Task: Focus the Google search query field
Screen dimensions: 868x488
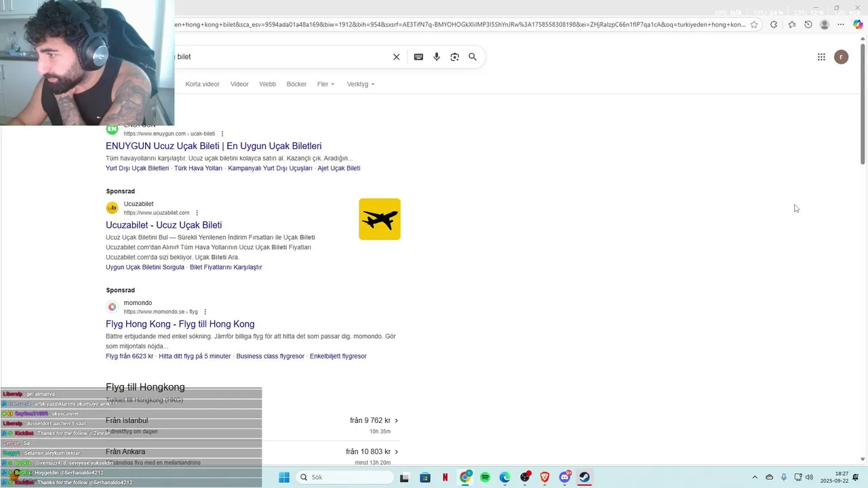Action: click(x=281, y=57)
